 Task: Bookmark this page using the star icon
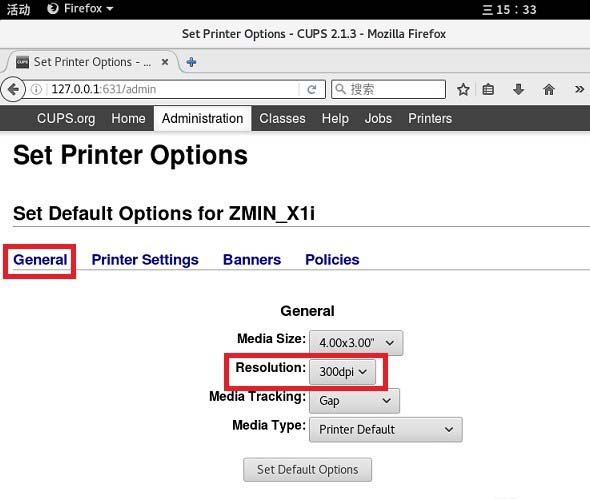click(463, 90)
